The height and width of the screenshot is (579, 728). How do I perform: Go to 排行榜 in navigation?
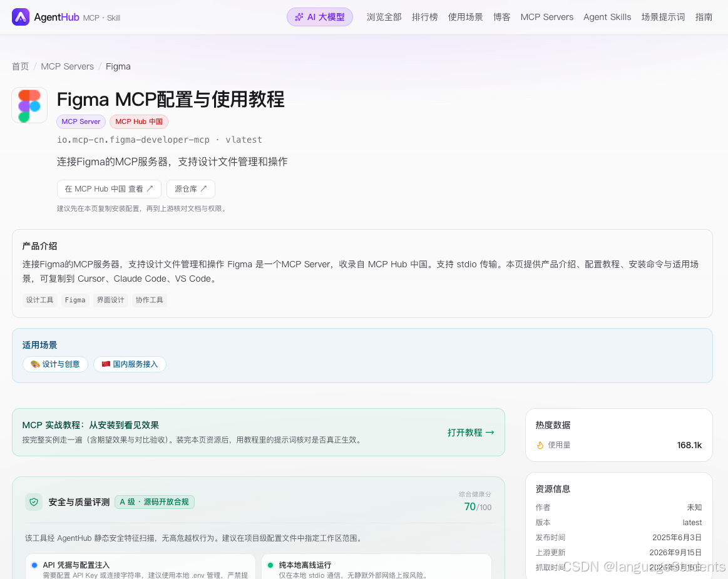(x=424, y=17)
